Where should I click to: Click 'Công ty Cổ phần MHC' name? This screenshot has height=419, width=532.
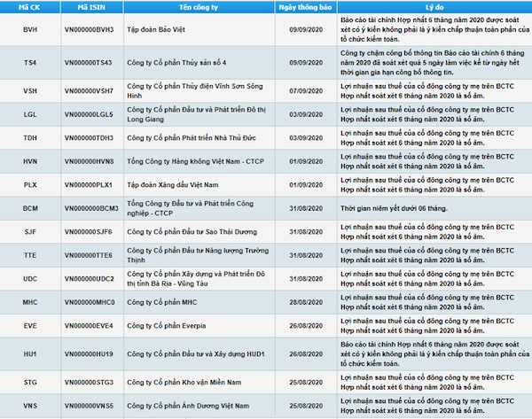(162, 302)
